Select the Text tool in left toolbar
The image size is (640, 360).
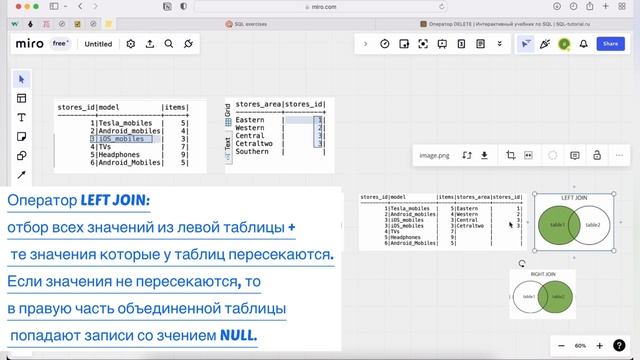tap(22, 118)
